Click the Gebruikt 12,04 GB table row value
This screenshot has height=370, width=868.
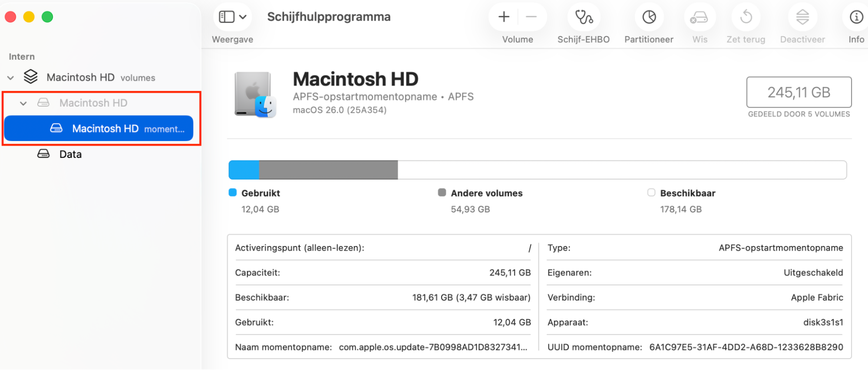512,322
